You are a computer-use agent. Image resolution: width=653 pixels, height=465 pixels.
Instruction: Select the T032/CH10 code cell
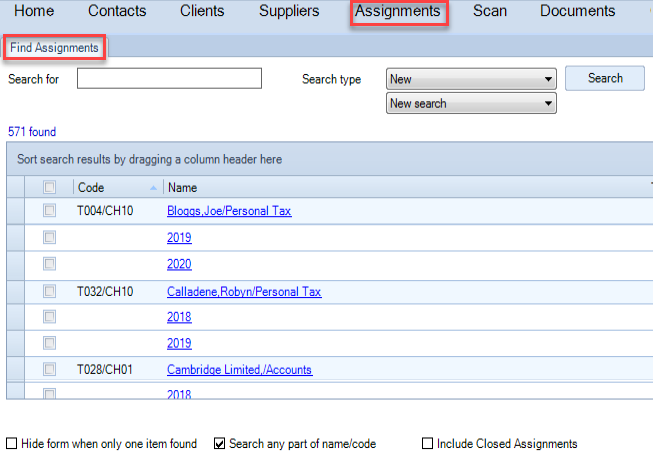105,292
